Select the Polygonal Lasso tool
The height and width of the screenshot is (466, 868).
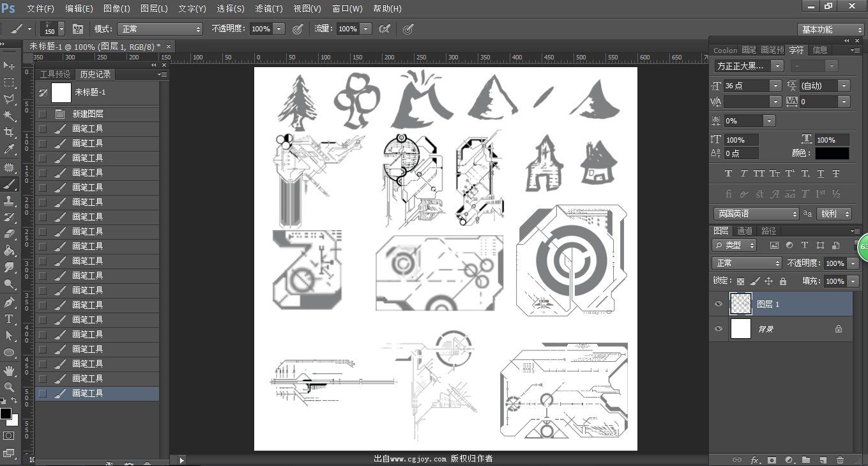coord(9,99)
